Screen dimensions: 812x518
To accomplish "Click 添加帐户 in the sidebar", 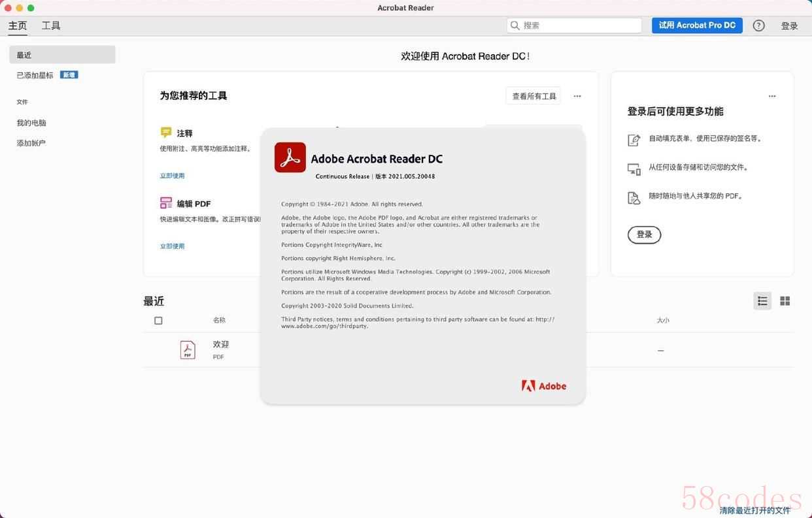I will [31, 143].
